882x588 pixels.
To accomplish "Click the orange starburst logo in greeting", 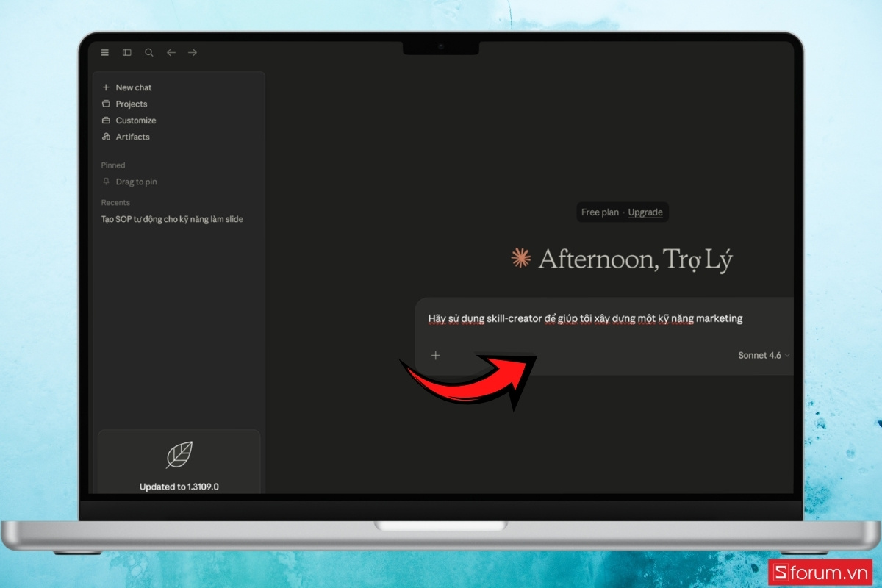I will point(520,258).
